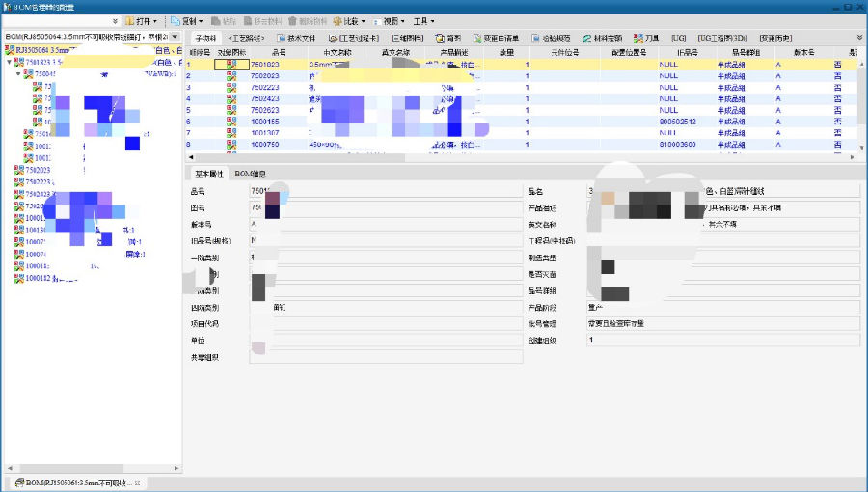The width and height of the screenshot is (868, 492).
Task: Open the 刀具 tools tab
Action: tap(645, 38)
